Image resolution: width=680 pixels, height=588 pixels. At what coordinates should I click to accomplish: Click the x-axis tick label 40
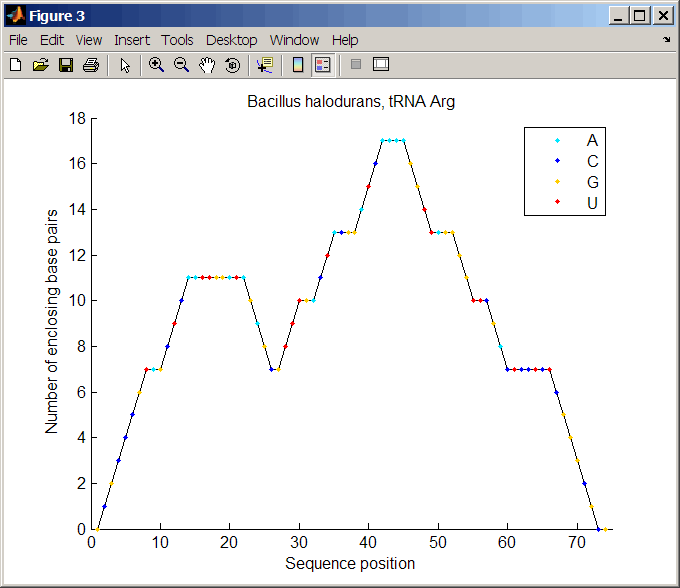pos(368,542)
